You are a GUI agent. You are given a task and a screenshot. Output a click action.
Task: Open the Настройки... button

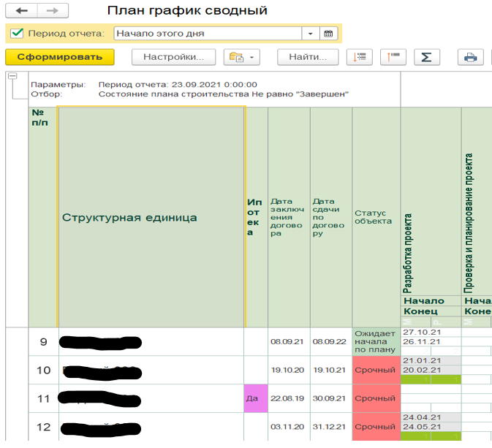click(x=173, y=57)
